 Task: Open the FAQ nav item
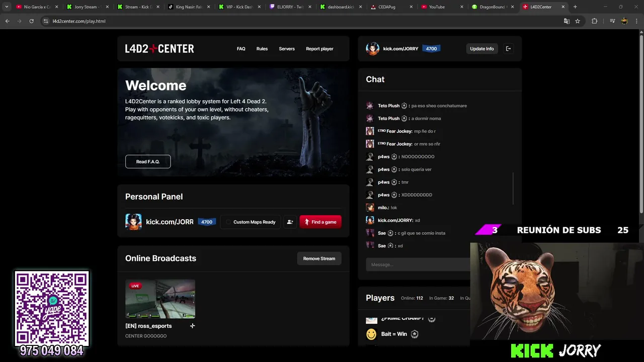tap(241, 49)
